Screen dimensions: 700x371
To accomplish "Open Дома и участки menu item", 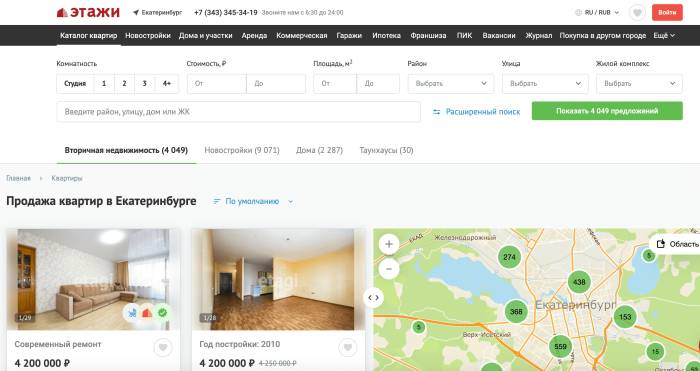I will [x=205, y=36].
